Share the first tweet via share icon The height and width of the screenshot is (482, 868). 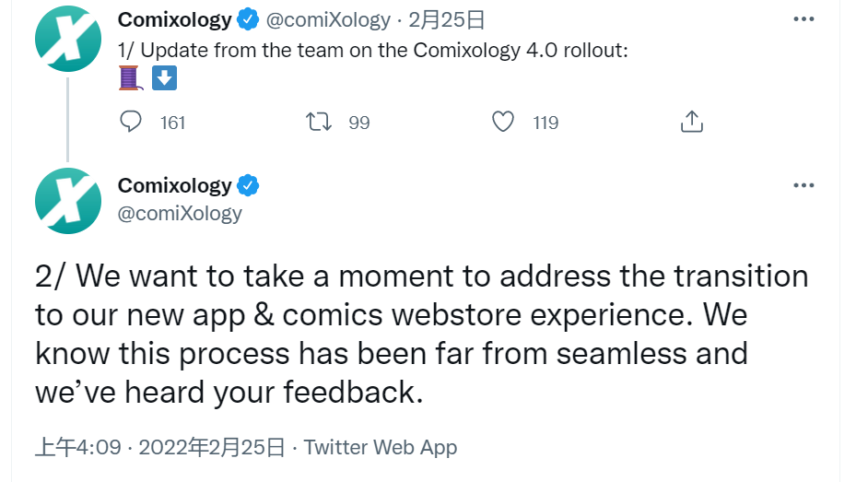pyautogui.click(x=691, y=122)
